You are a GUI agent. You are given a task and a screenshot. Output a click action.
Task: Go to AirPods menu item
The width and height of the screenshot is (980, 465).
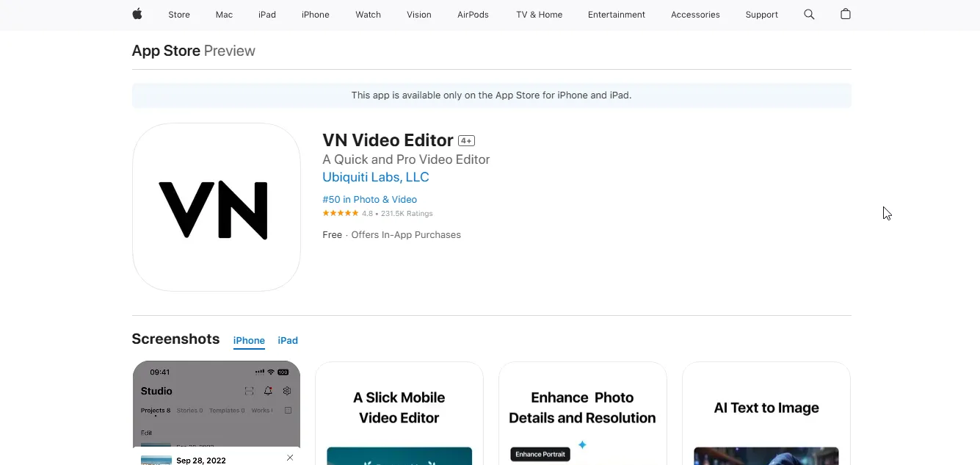473,15
